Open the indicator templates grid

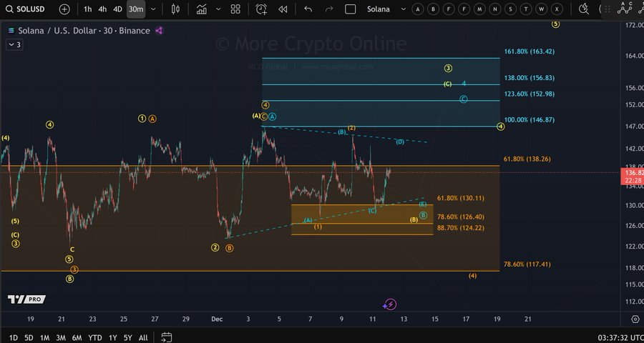(235, 9)
